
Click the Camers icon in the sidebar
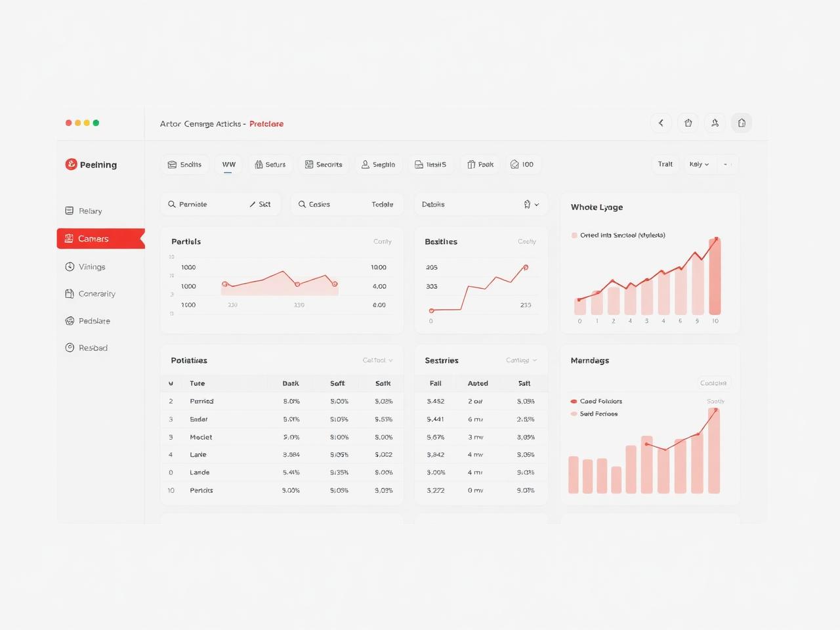click(x=69, y=238)
